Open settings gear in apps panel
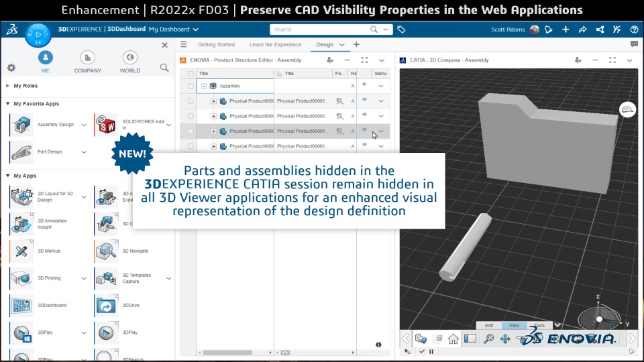The width and height of the screenshot is (644, 362). (11, 68)
